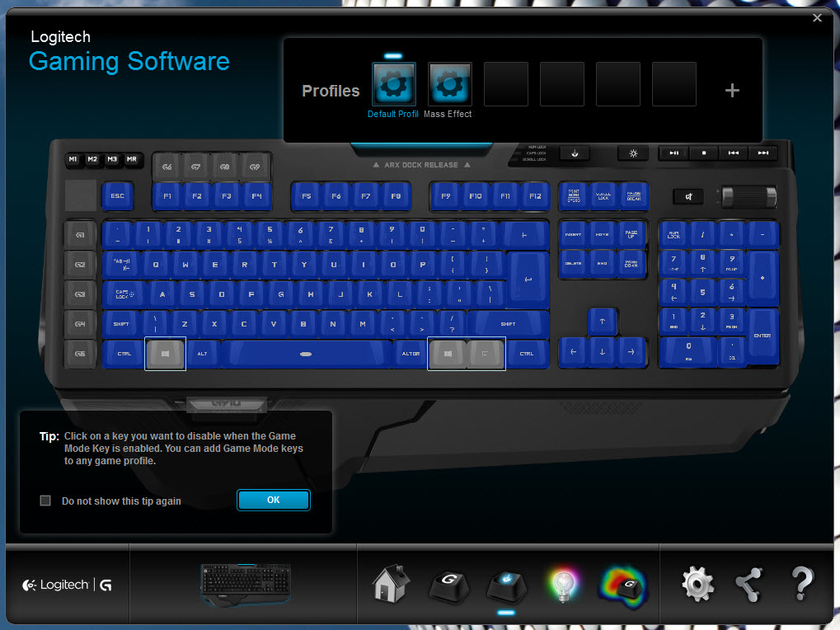Image resolution: width=840 pixels, height=630 pixels.
Task: Click the M2 mode key
Action: tap(92, 159)
